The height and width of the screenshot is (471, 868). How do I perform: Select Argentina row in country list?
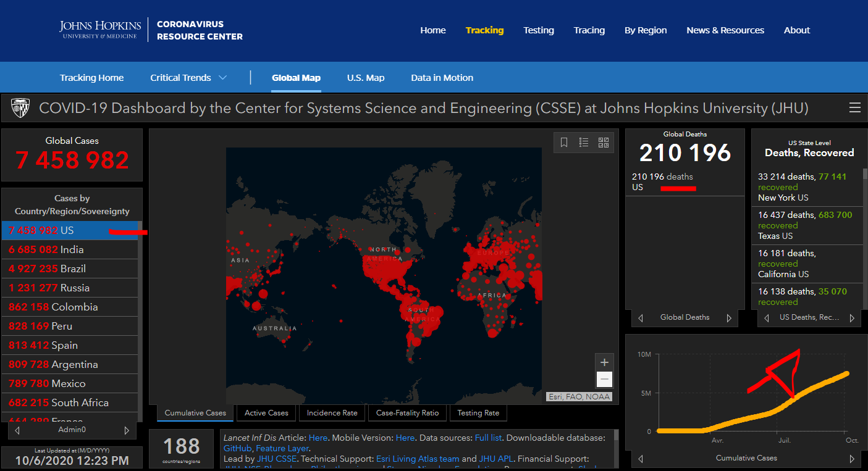tap(70, 364)
